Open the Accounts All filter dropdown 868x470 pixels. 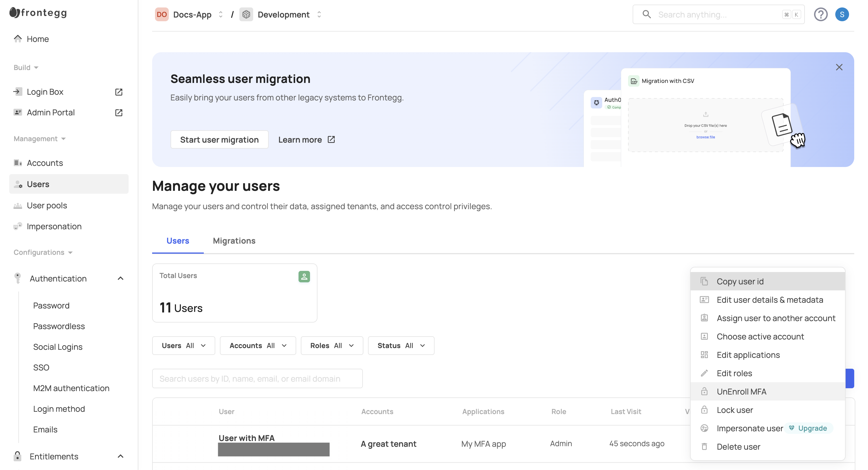[x=257, y=345]
